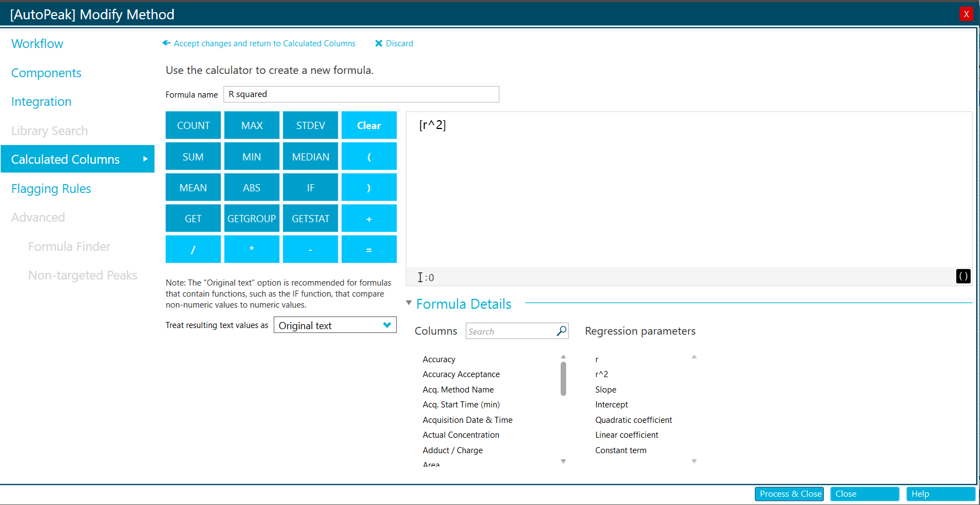Screen dimensions: 980x505
Task: Select Quadratic coefficient regression parameter
Action: 633,420
